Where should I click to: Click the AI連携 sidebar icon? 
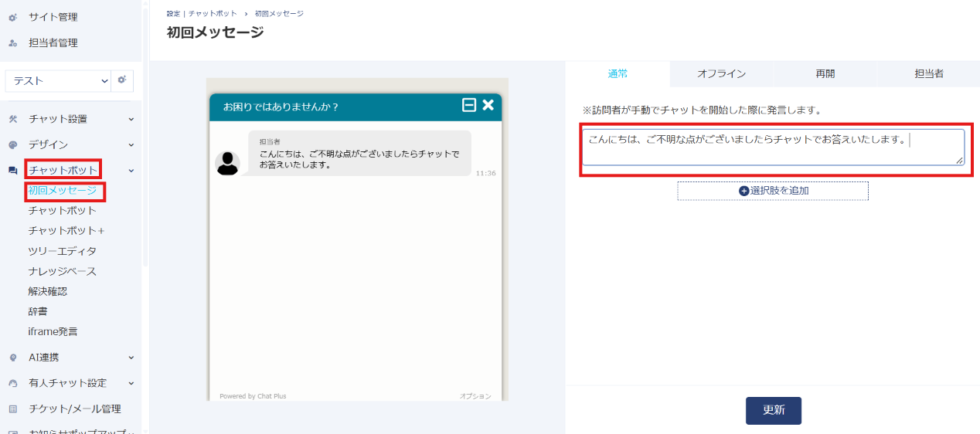click(x=12, y=358)
